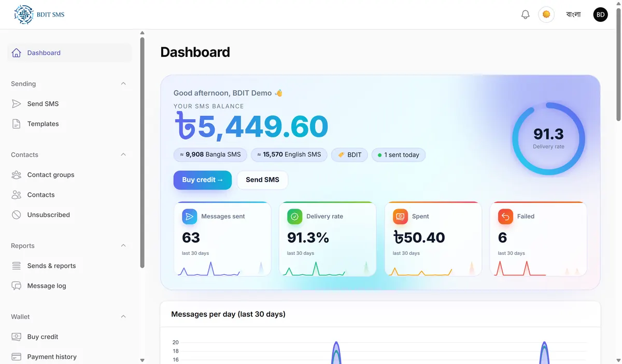This screenshot has height=364, width=622.
Task: Click the Dashboard home icon
Action: click(17, 53)
